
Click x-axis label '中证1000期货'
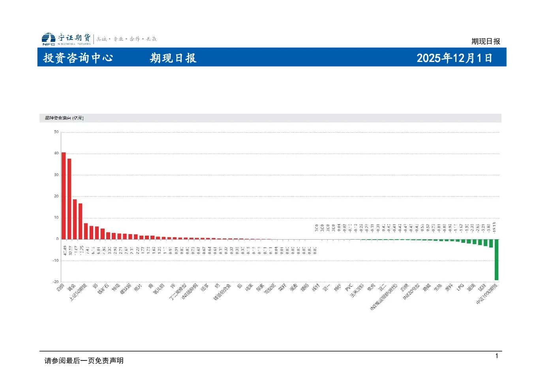487,294
